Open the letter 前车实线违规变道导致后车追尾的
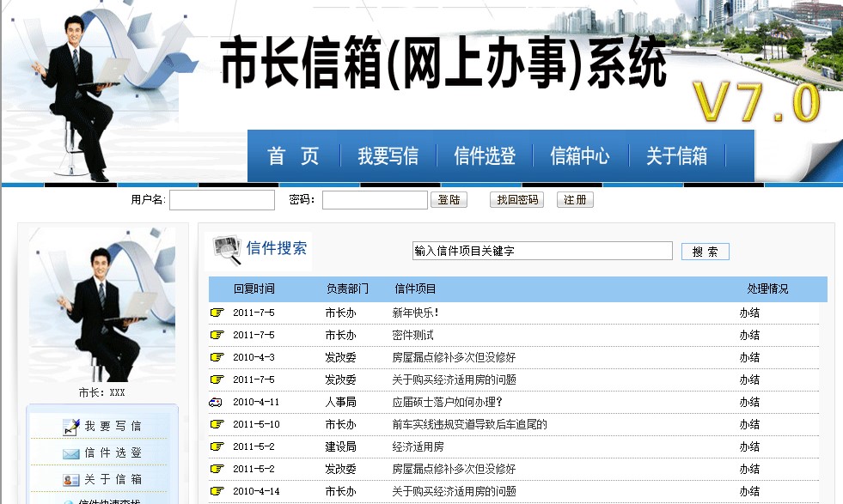 [x=469, y=424]
